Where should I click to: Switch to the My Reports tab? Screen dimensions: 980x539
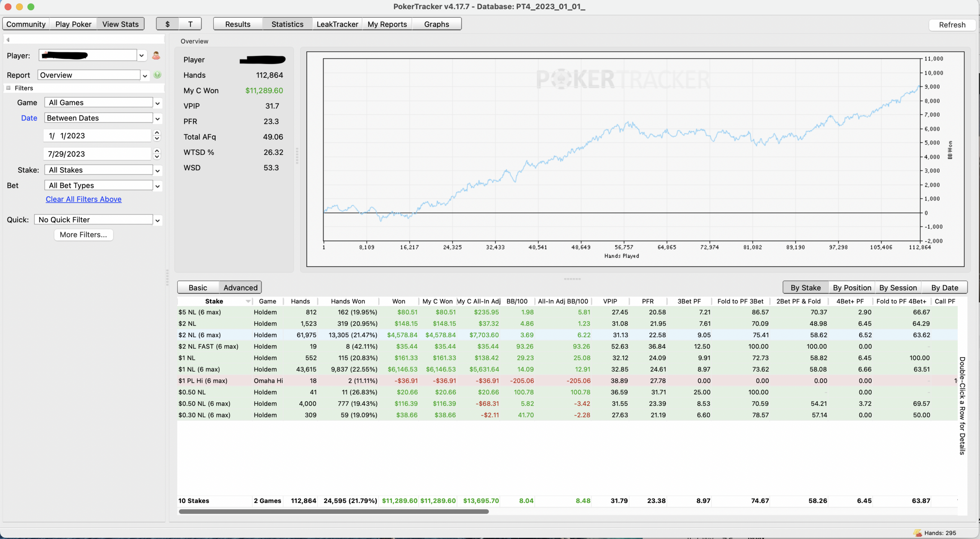click(x=387, y=24)
